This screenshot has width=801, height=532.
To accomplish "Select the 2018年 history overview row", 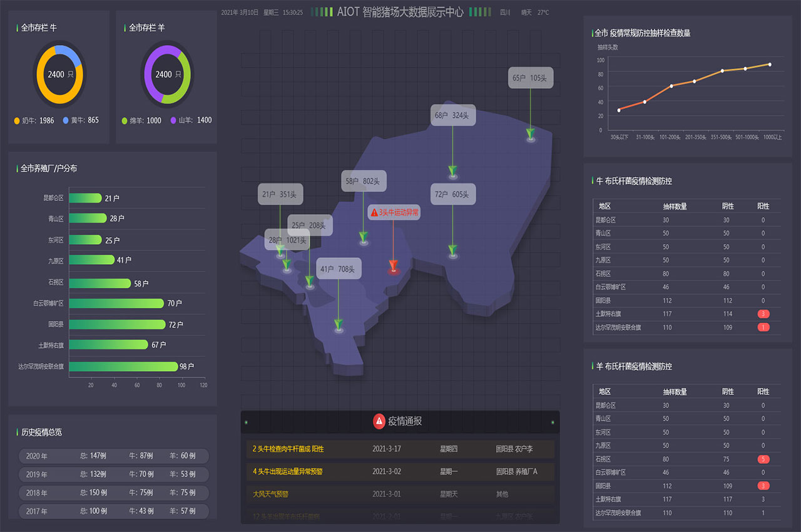I will pos(113,493).
